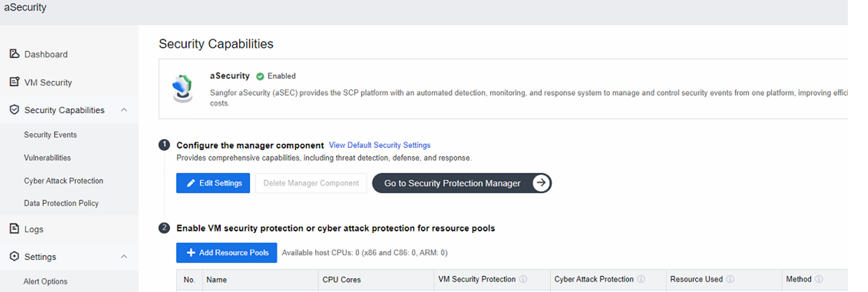
Task: Collapse the Settings section chevron
Action: [x=124, y=257]
